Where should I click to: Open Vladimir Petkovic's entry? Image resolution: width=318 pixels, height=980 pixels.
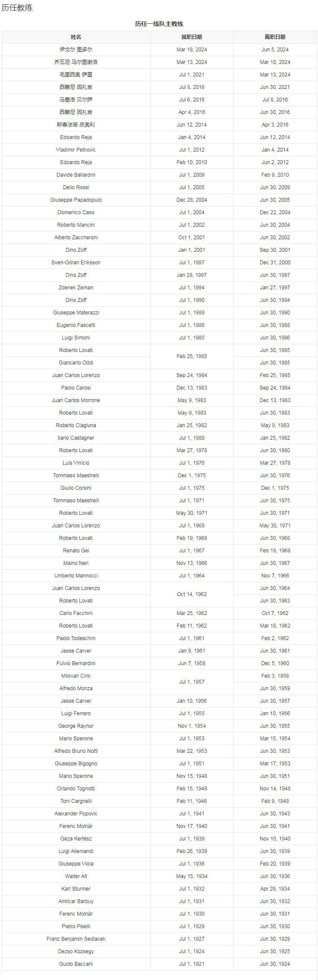click(x=76, y=150)
